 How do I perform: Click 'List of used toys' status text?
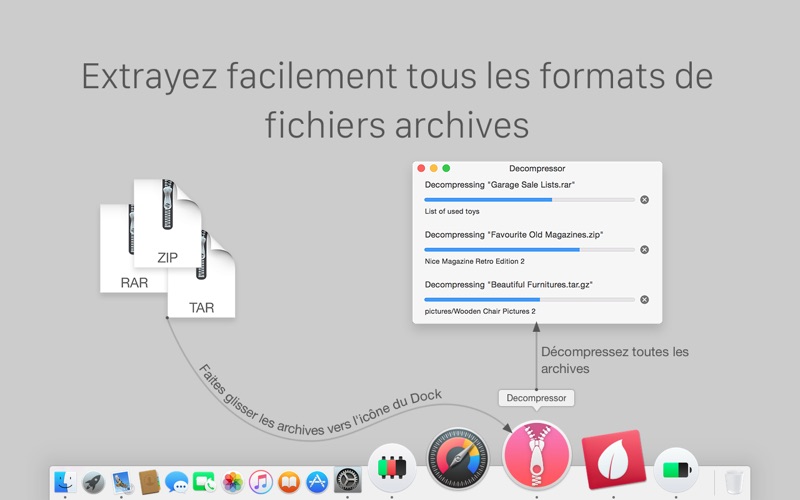(x=452, y=211)
